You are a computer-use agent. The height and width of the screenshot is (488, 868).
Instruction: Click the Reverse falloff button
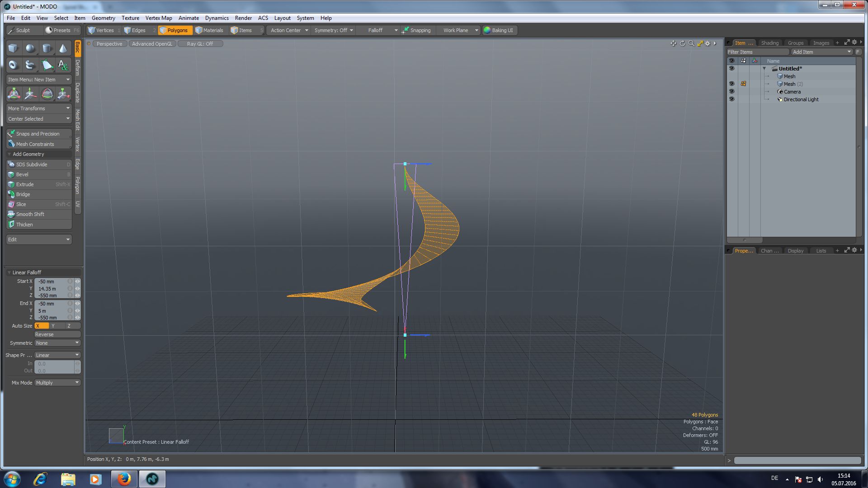(x=57, y=334)
